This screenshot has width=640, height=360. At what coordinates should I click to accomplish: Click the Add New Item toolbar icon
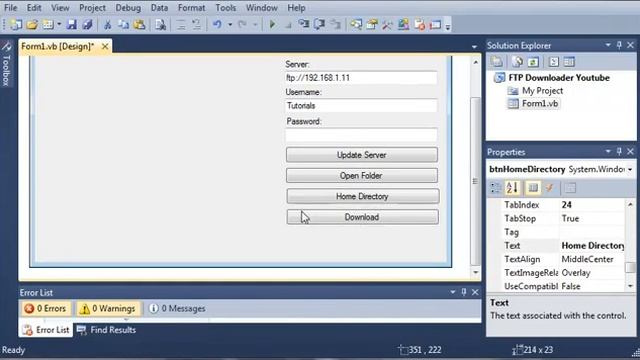click(48, 24)
